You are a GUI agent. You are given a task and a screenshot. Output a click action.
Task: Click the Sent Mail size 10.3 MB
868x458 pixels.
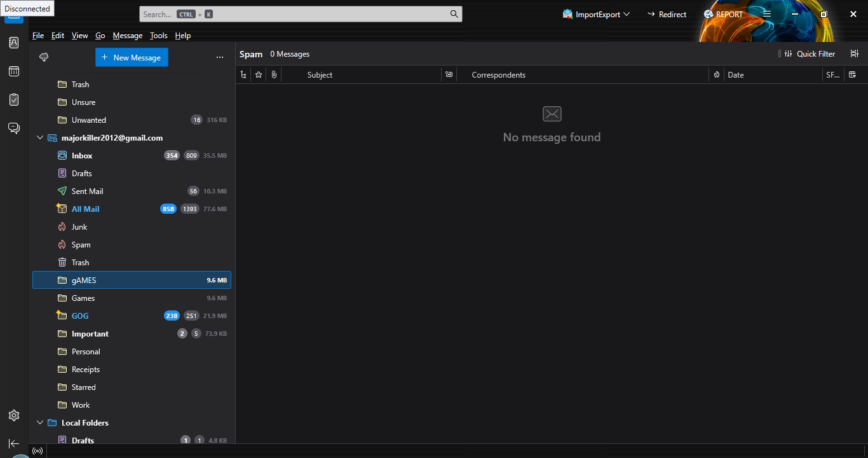tap(215, 191)
